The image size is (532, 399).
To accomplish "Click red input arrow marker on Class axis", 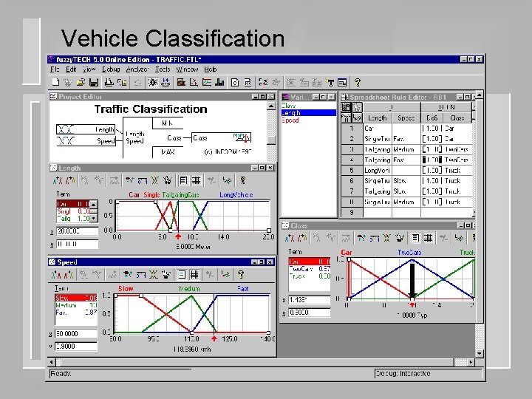I will [412, 305].
